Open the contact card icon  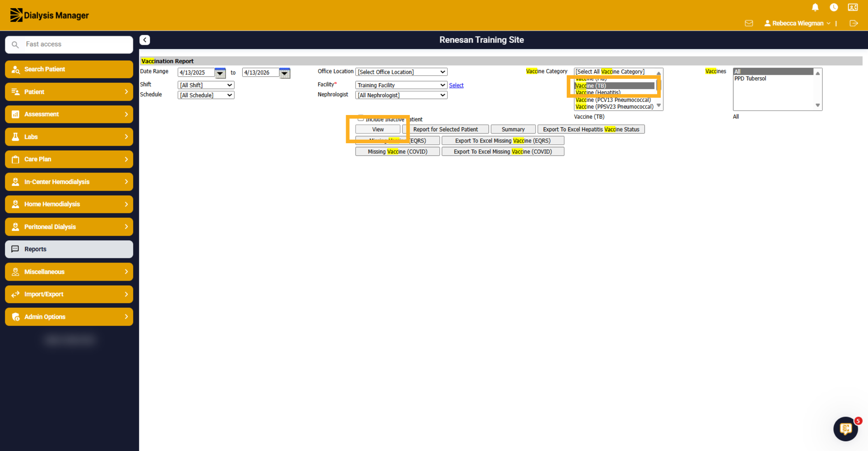click(x=853, y=7)
